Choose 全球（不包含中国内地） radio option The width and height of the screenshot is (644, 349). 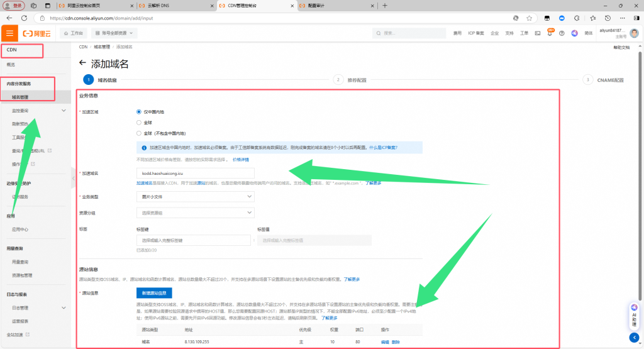[139, 133]
